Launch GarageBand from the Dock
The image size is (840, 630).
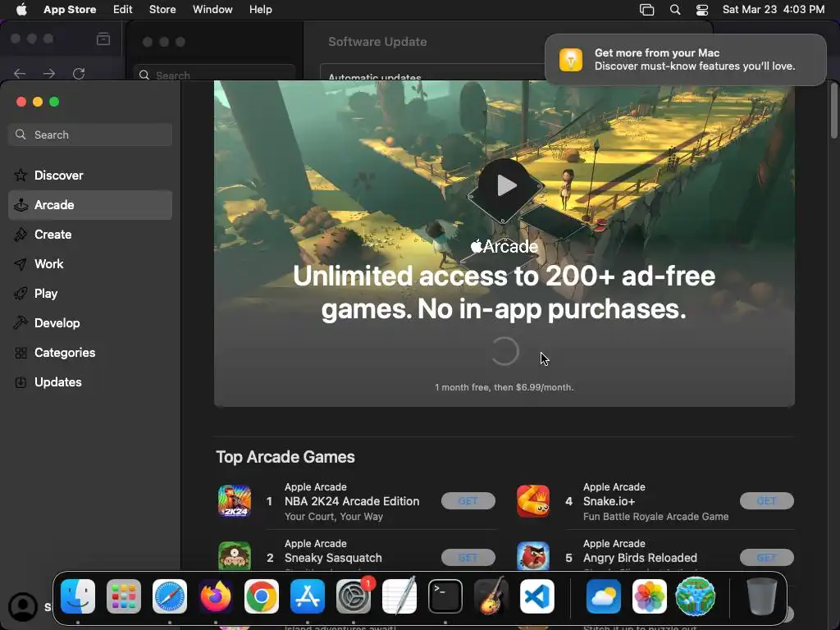[x=491, y=596]
